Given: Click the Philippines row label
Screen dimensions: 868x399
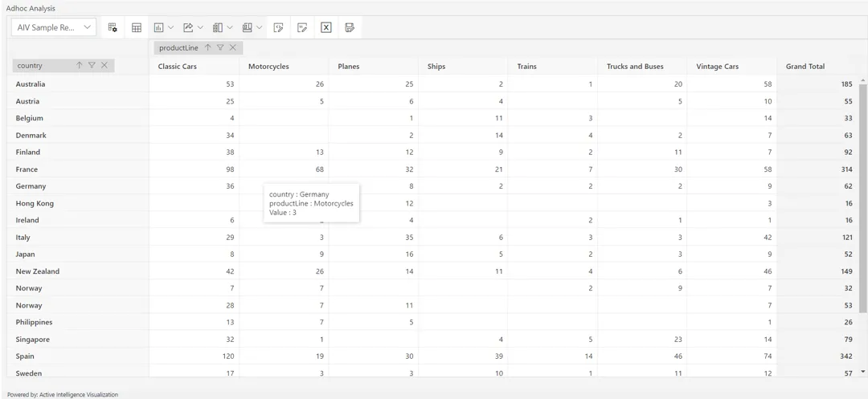Looking at the screenshot, I should click(34, 322).
